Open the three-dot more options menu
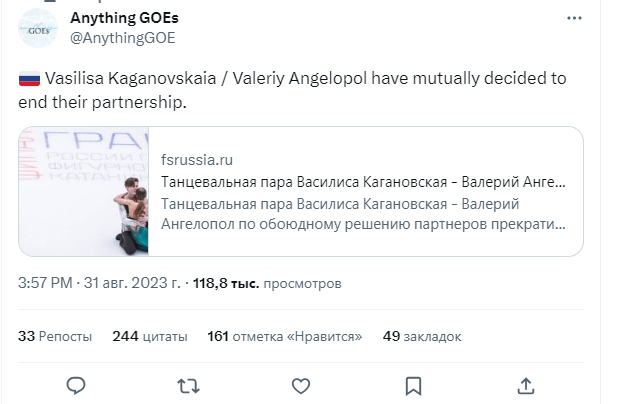Image resolution: width=626 pixels, height=404 pixels. coord(575,18)
